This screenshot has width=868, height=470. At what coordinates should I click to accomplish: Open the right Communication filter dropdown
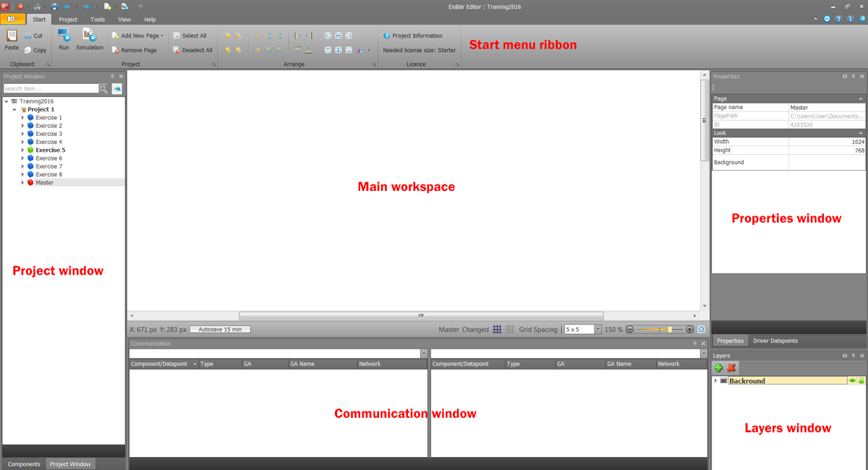[704, 354]
